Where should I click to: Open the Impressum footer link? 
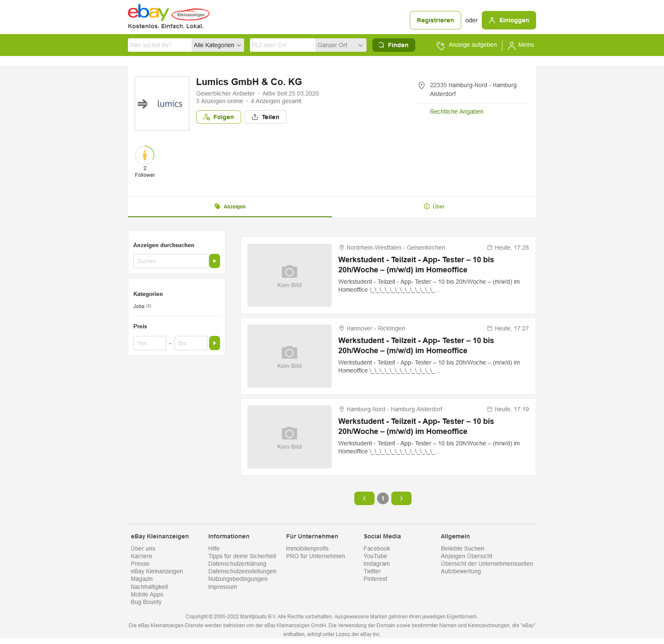point(223,587)
